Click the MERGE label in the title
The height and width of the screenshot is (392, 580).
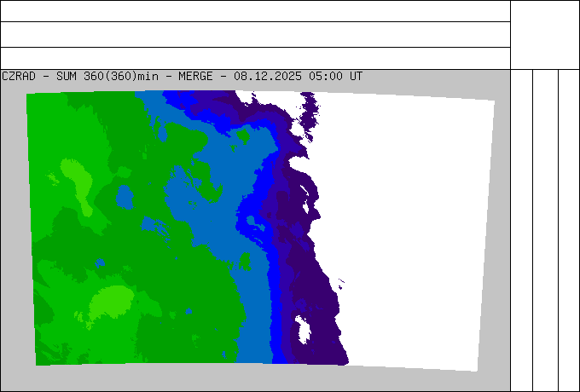click(196, 76)
